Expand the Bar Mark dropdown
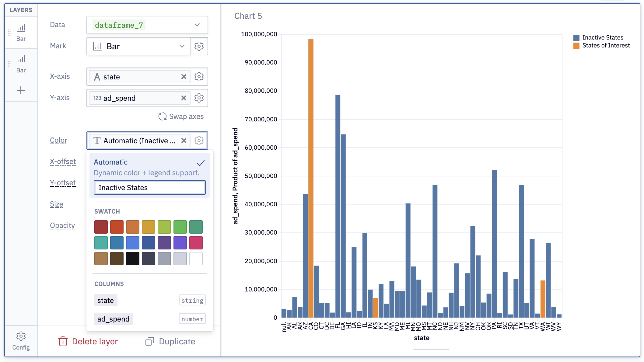The height and width of the screenshot is (362, 644). [x=138, y=46]
